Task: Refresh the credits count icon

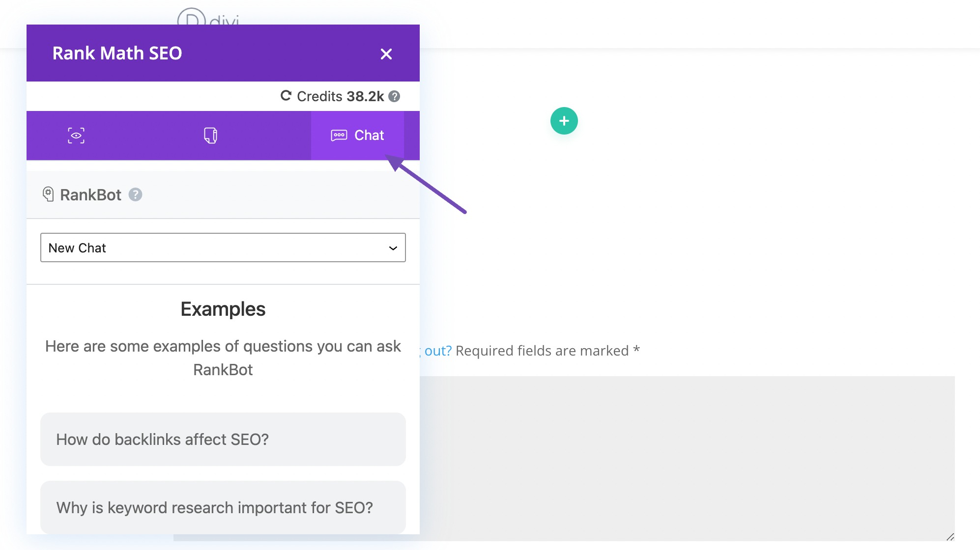Action: click(286, 96)
